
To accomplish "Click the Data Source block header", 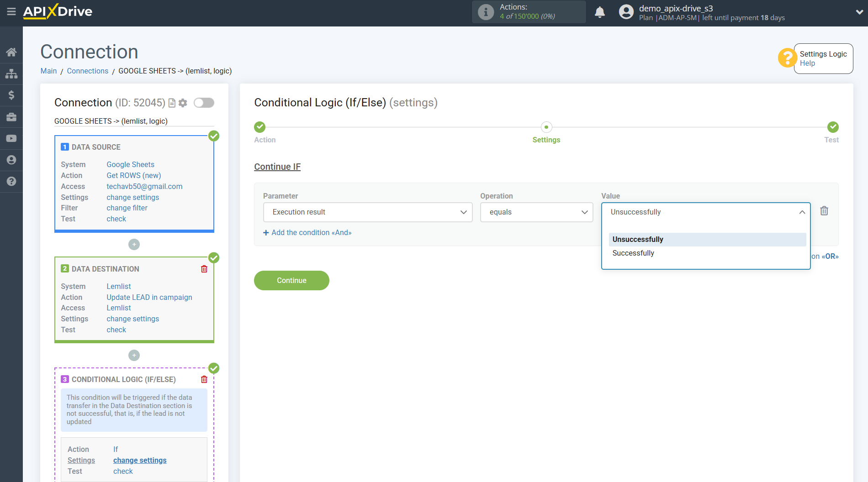I will click(96, 147).
